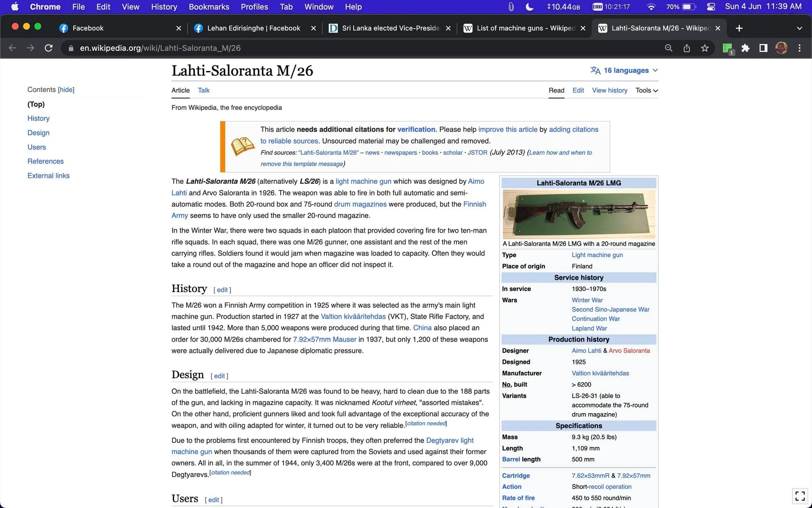Open the Chrome three-dot menu
The image size is (812, 508).
tap(799, 48)
